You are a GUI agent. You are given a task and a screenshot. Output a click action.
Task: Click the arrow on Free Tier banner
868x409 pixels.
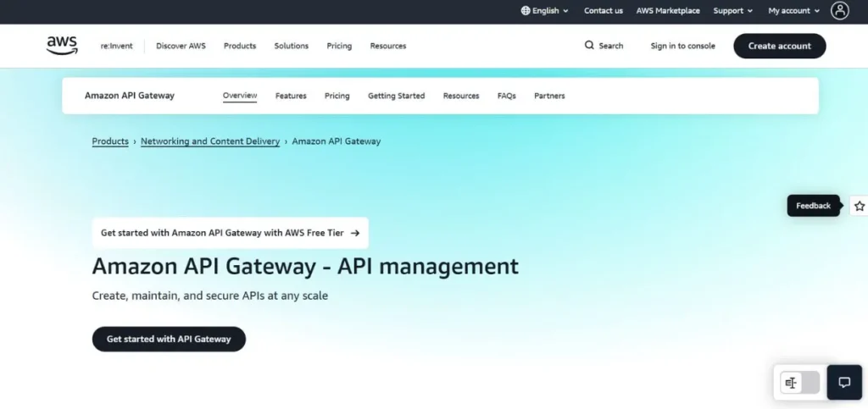click(354, 233)
